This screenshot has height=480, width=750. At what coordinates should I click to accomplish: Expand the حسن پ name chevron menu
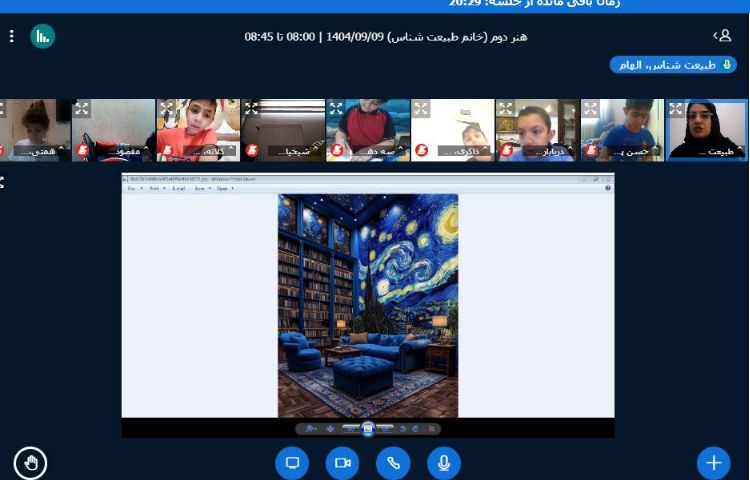click(x=654, y=149)
